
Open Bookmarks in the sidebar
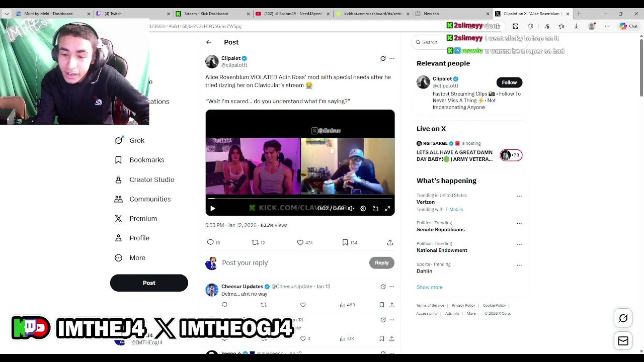pos(140,160)
